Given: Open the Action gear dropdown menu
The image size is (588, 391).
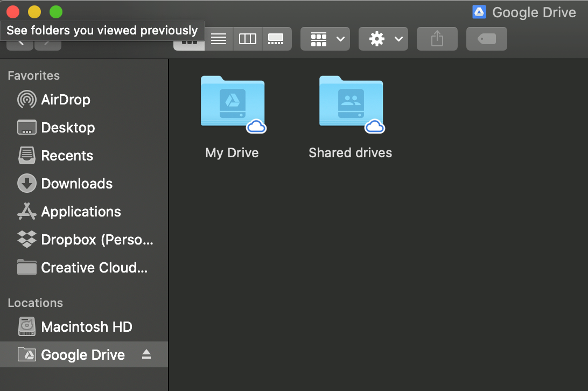Looking at the screenshot, I should (383, 39).
